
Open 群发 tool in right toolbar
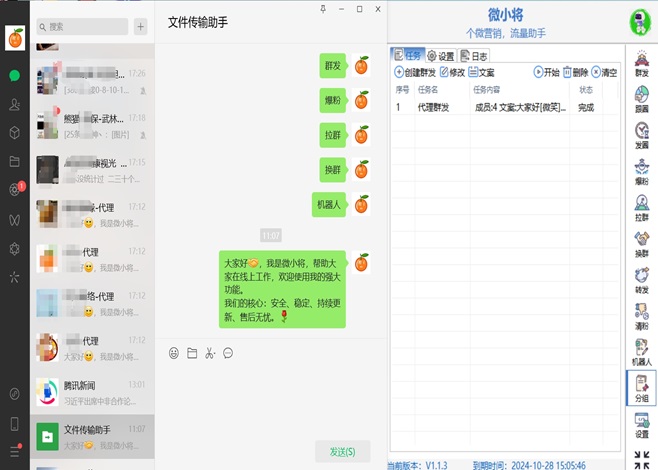pos(642,64)
